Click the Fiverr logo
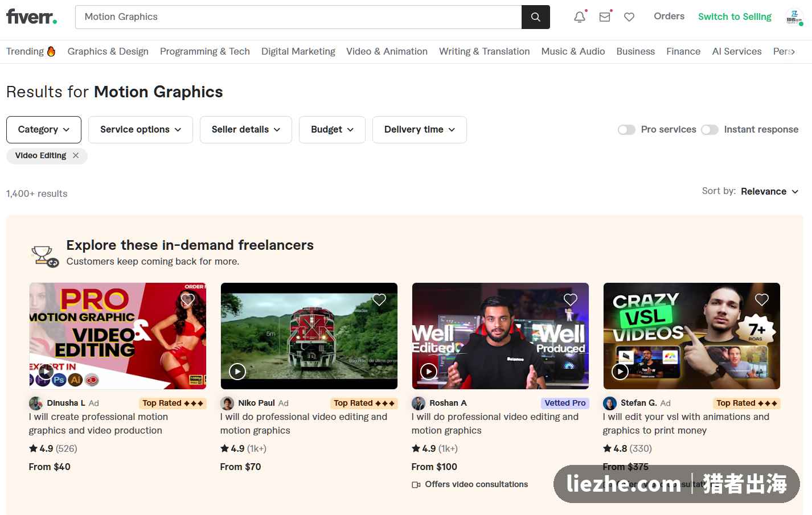This screenshot has width=812, height=515. click(x=31, y=17)
